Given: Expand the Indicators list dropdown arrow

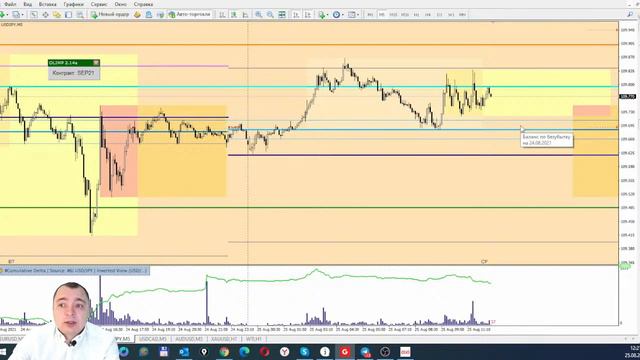Looking at the screenshot, I should pos(328,15).
